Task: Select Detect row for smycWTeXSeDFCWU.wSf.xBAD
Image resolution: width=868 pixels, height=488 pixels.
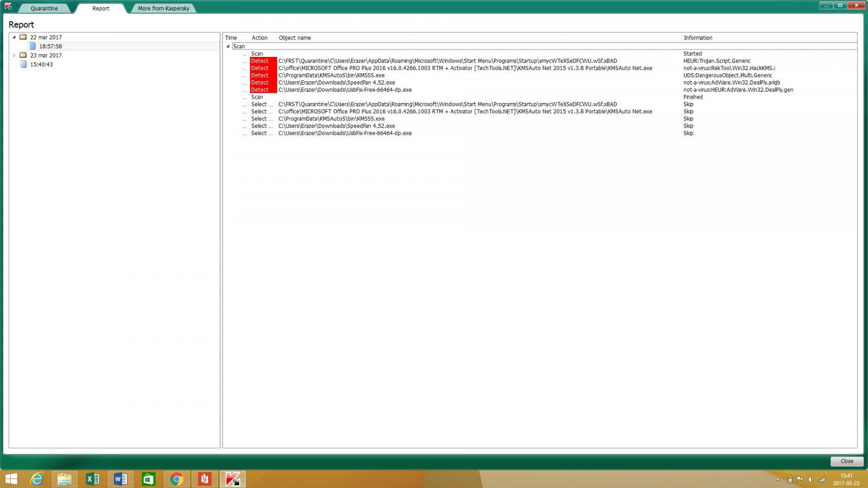Action: (540, 61)
